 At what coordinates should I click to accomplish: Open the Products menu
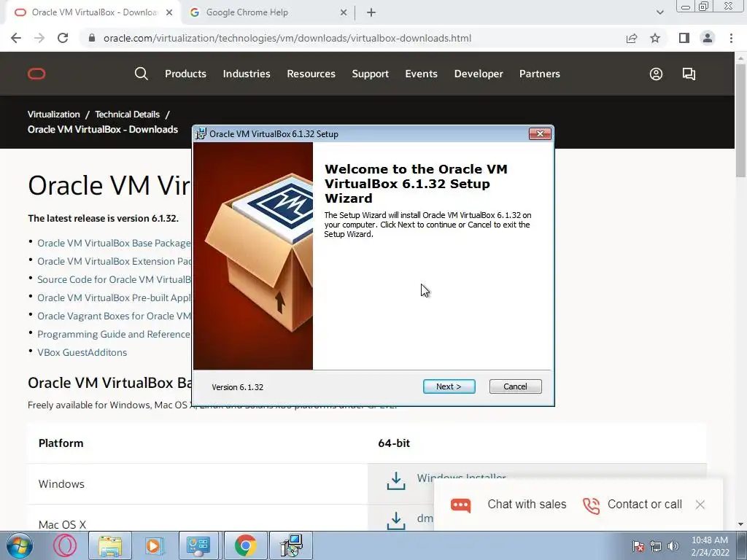(x=185, y=74)
